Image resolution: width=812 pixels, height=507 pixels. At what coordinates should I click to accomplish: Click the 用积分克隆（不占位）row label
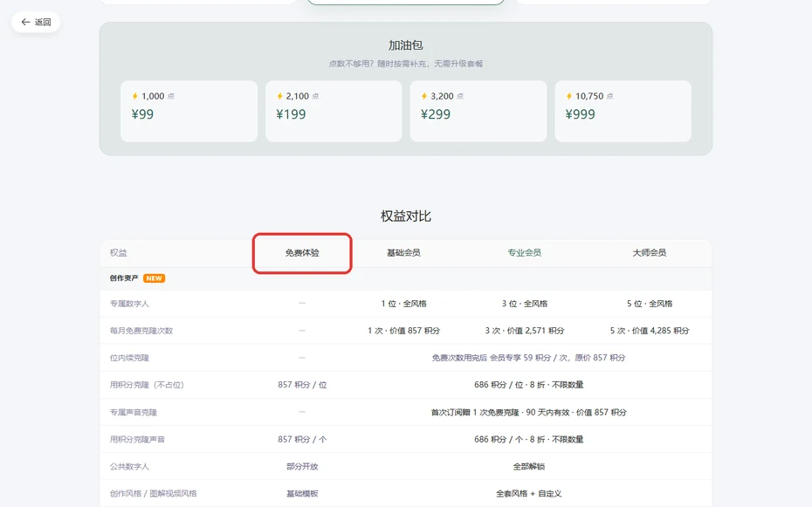(147, 385)
